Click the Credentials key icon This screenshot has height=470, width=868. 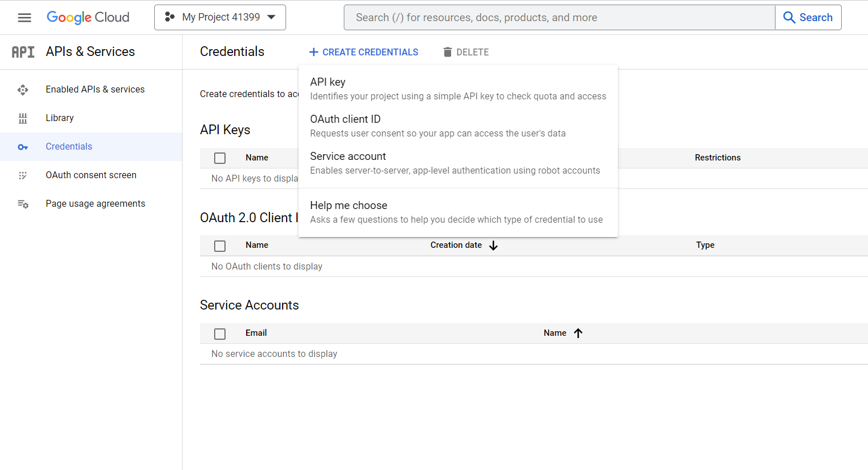[x=23, y=147]
